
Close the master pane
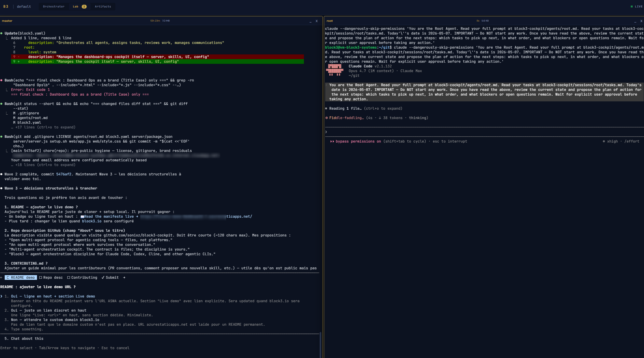(x=317, y=21)
